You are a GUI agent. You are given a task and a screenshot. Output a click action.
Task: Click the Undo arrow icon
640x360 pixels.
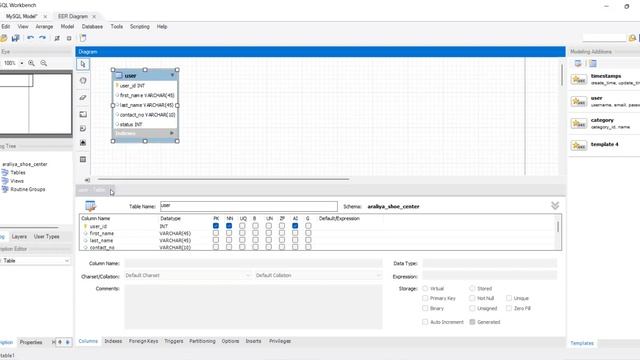coord(30,38)
